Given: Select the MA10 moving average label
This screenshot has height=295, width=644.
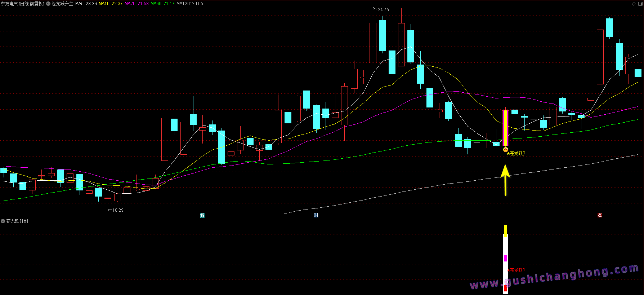Looking at the screenshot, I should (x=111, y=4).
